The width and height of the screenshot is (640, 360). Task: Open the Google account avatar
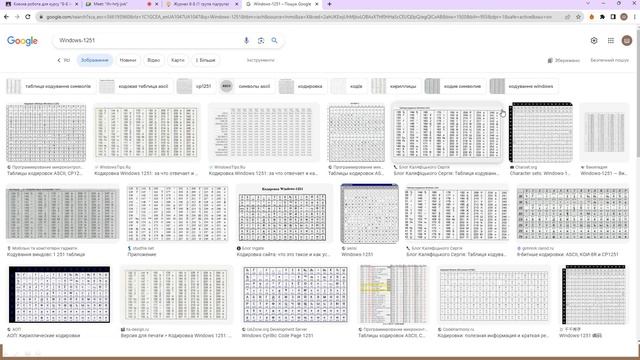coord(627,40)
